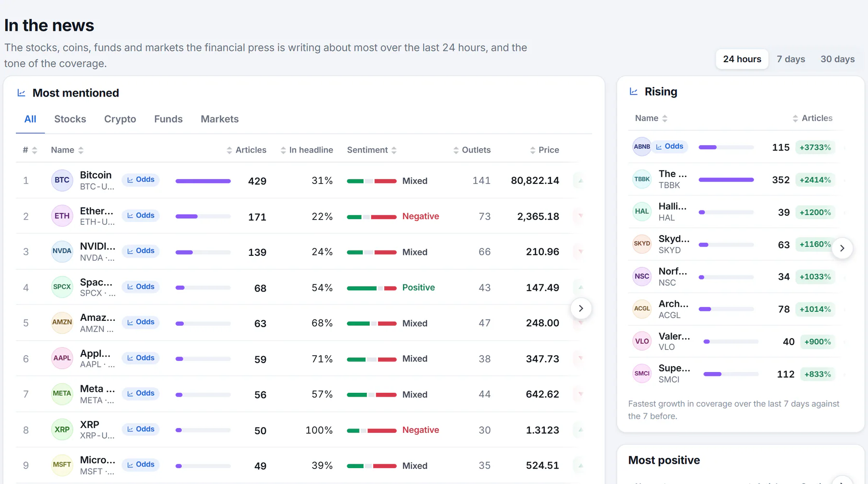Open Odds for NVIDIA row

(x=140, y=251)
